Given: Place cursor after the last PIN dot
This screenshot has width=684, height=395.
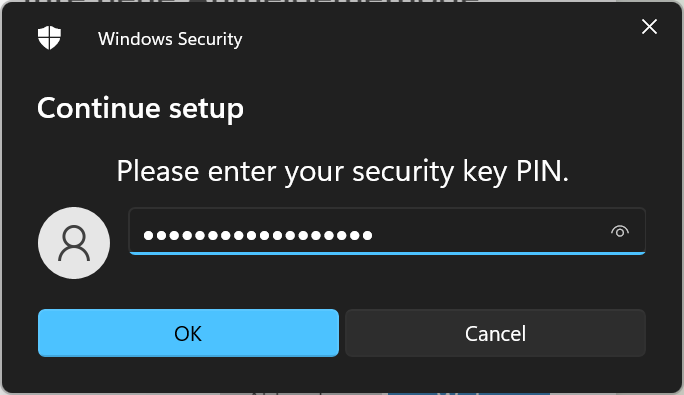Looking at the screenshot, I should click(374, 235).
